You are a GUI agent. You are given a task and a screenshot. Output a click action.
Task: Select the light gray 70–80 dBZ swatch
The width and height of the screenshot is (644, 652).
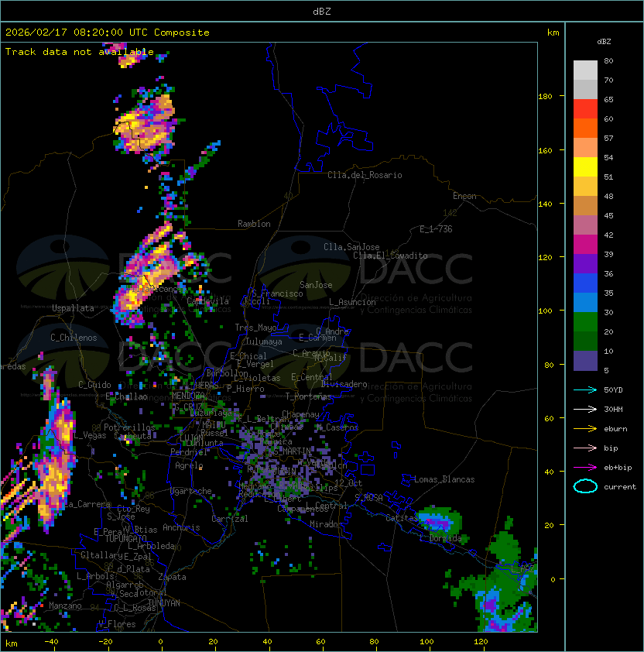tap(585, 70)
